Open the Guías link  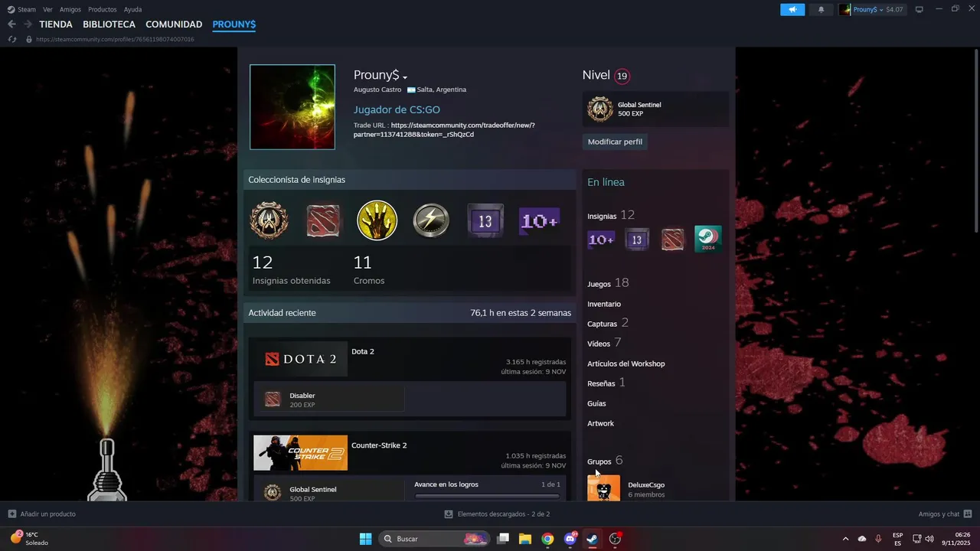(x=596, y=403)
